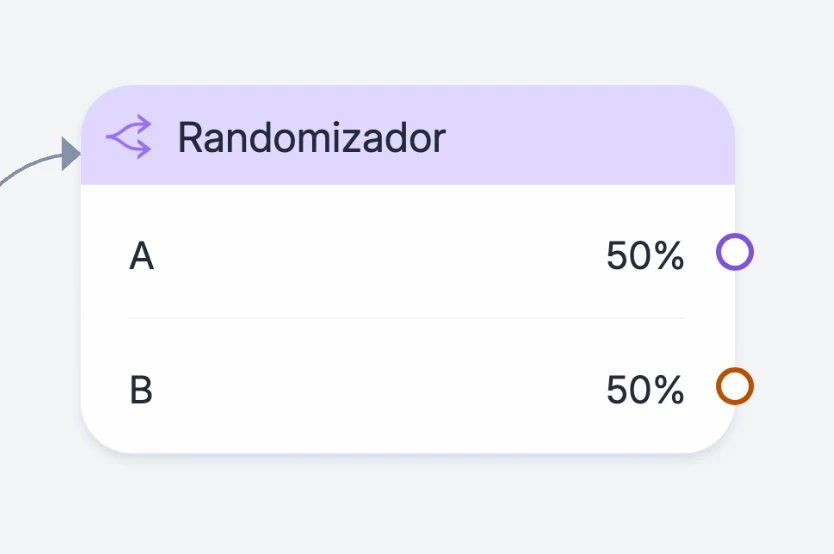Viewport: 834px width, 554px height.
Task: Click empty canvas left of the node below the arrow
Action: pos(35,330)
